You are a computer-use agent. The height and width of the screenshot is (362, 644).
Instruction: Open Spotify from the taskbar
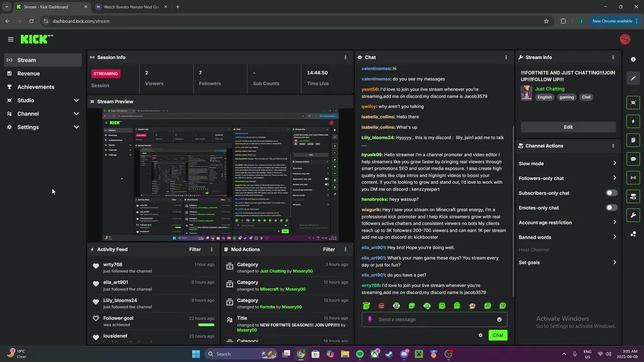[360, 354]
